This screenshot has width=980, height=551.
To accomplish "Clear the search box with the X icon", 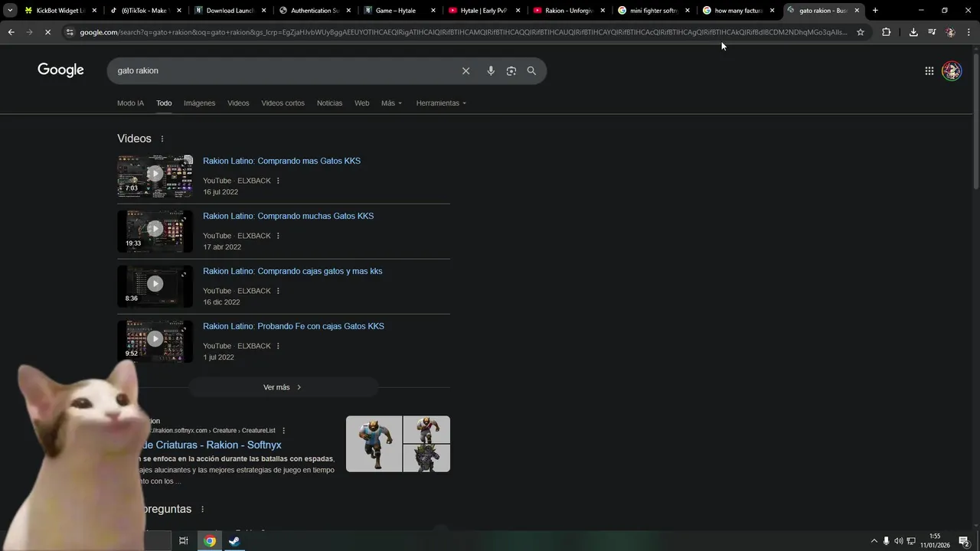I will click(465, 70).
